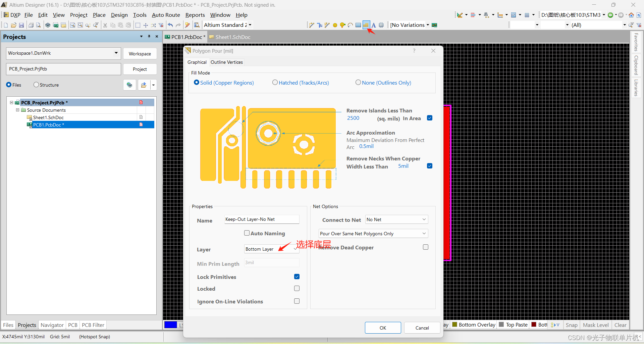Open the No Variations dropdown
This screenshot has height=344, width=644.
click(428, 25)
